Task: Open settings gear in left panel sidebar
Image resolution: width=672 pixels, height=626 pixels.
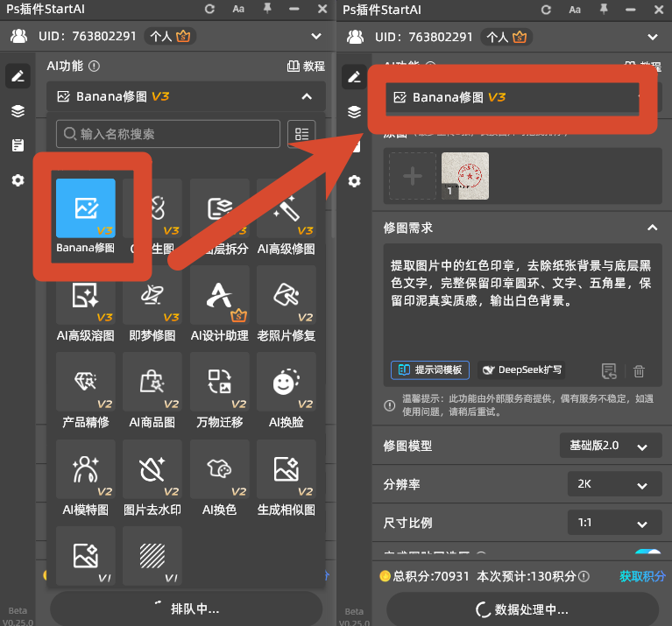Action: click(18, 180)
